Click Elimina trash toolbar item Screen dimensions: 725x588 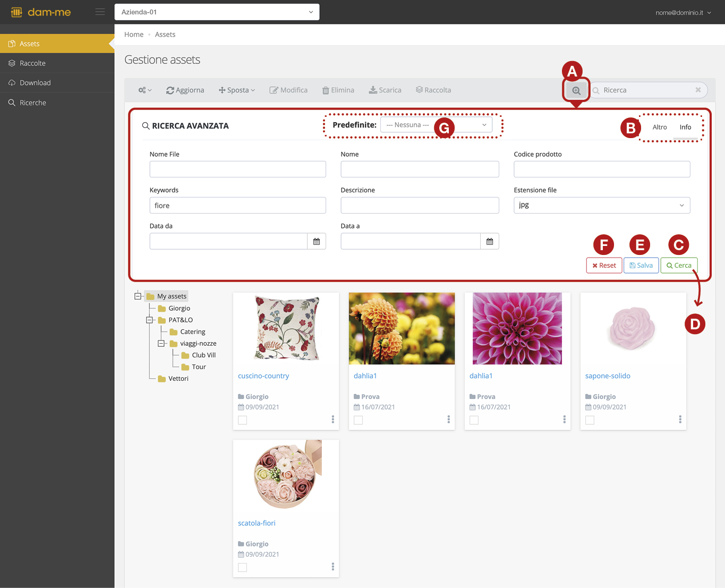[338, 90]
